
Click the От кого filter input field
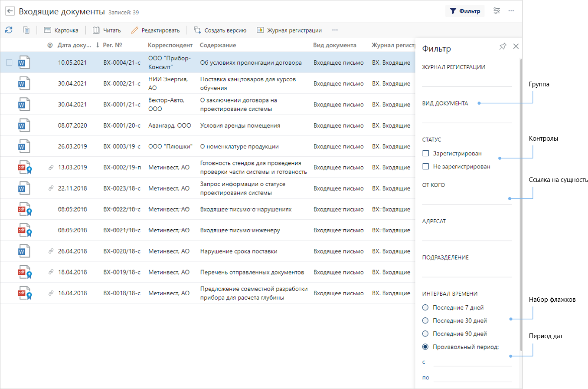point(467,199)
